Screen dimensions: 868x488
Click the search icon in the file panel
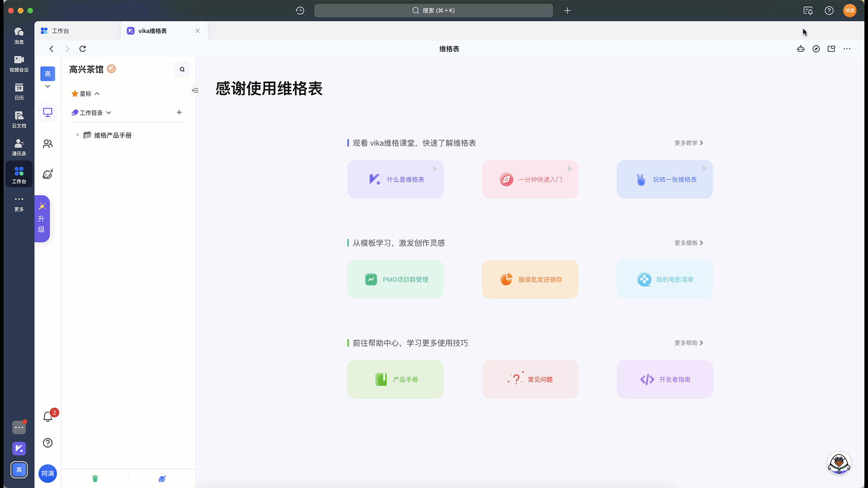(x=182, y=69)
